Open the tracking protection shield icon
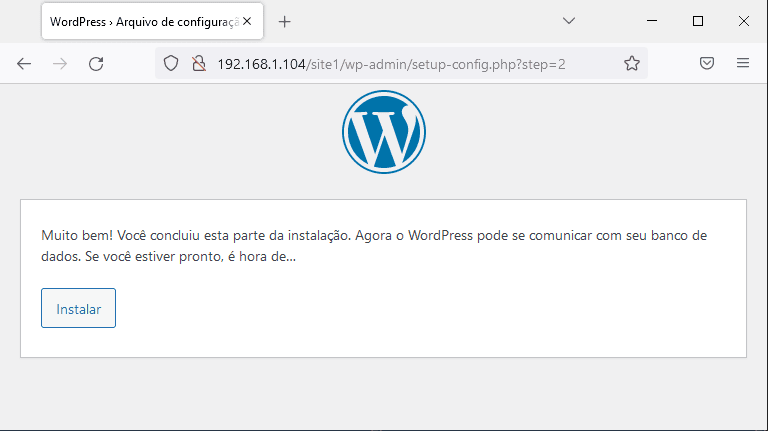This screenshot has height=432, width=768. point(171,63)
